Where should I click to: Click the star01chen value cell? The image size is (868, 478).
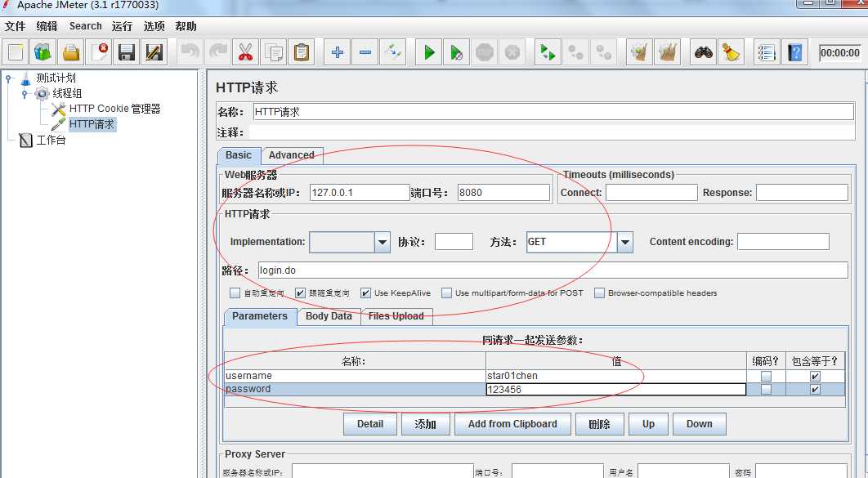(616, 376)
